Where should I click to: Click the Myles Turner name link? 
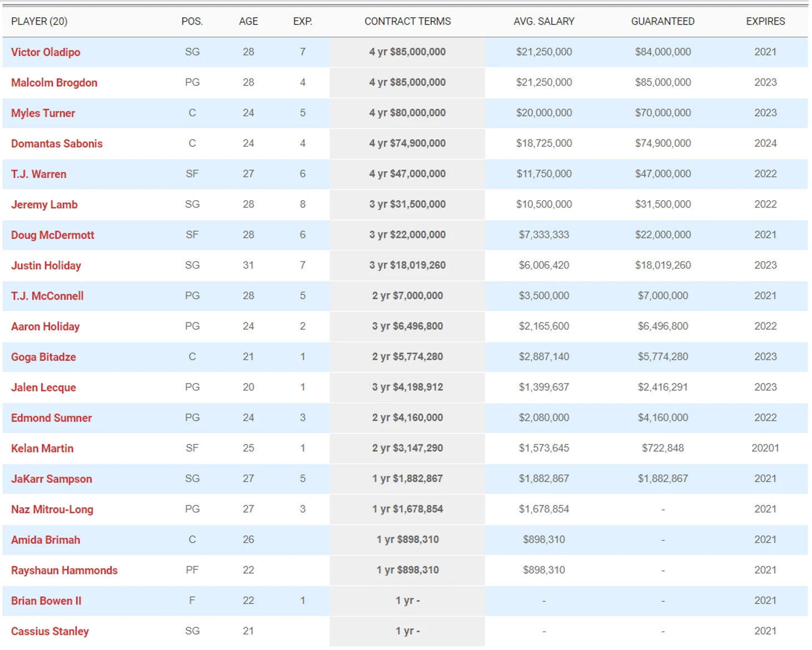[43, 113]
